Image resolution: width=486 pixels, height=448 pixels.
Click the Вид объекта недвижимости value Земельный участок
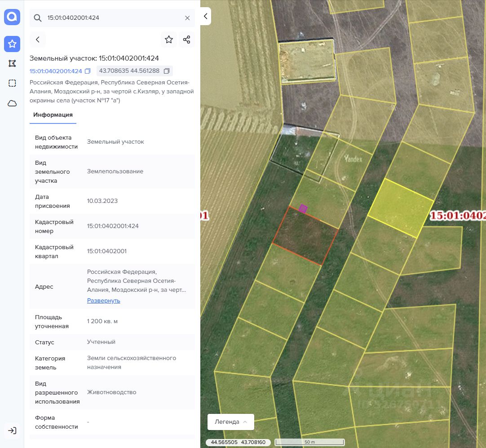point(115,141)
